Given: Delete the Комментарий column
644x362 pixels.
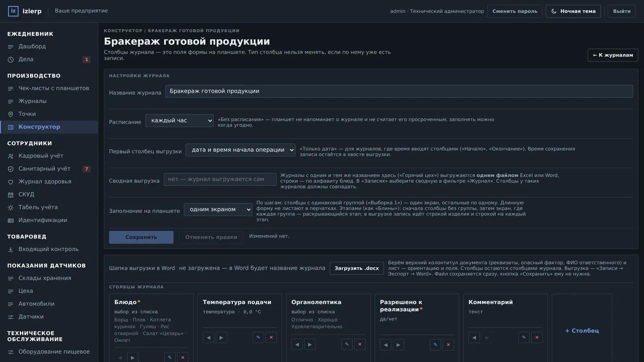Looking at the screenshot, I should [x=537, y=337].
